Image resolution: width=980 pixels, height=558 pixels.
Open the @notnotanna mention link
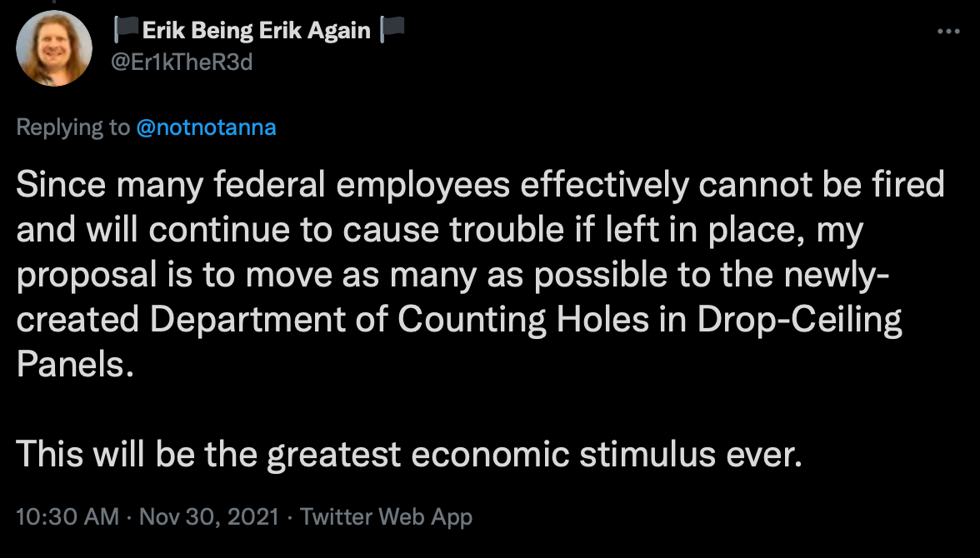206,127
